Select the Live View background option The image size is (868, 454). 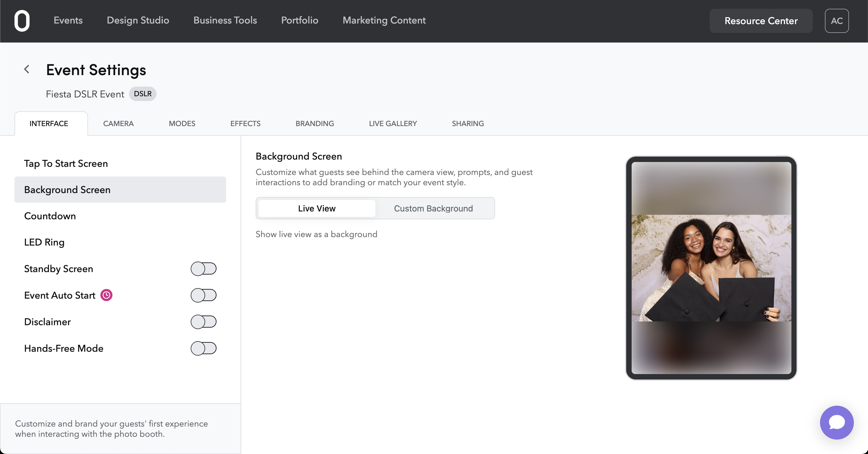(317, 208)
